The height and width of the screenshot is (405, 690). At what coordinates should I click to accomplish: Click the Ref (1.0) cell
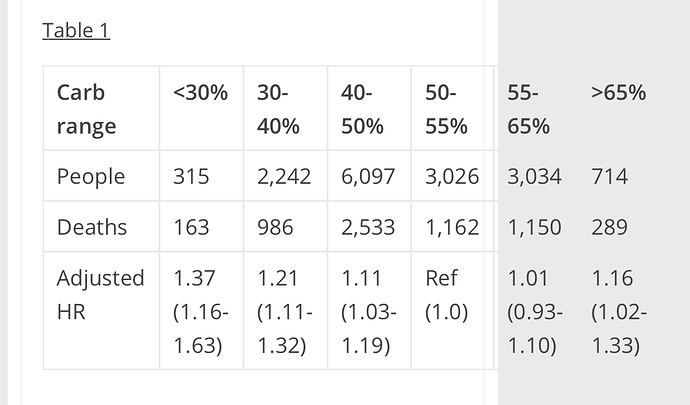[x=447, y=310]
